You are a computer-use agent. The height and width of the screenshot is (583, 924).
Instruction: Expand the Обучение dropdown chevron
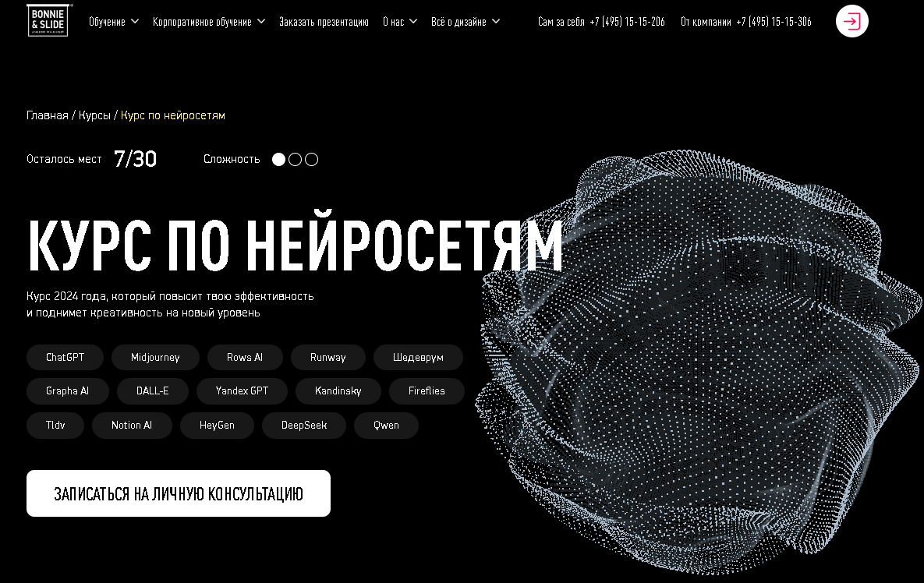135,21
